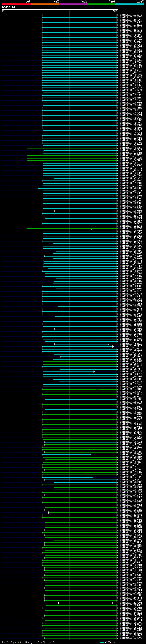Select hit UniRef100_A9RIU5
The image size is (146, 644).
click(131, 128)
